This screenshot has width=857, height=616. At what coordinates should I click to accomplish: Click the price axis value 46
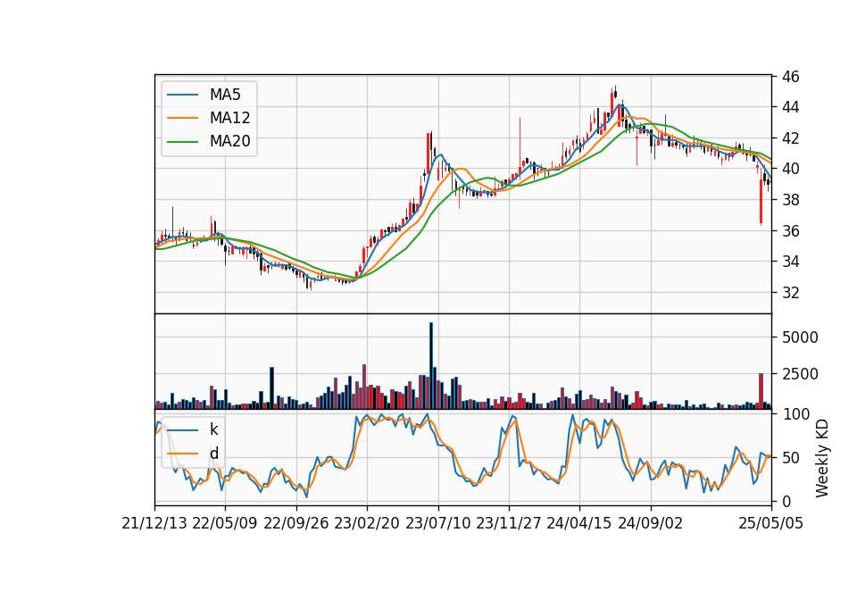click(x=790, y=77)
